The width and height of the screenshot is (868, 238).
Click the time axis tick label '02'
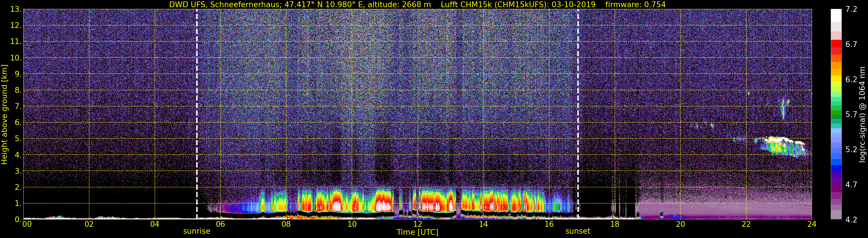[89, 224]
